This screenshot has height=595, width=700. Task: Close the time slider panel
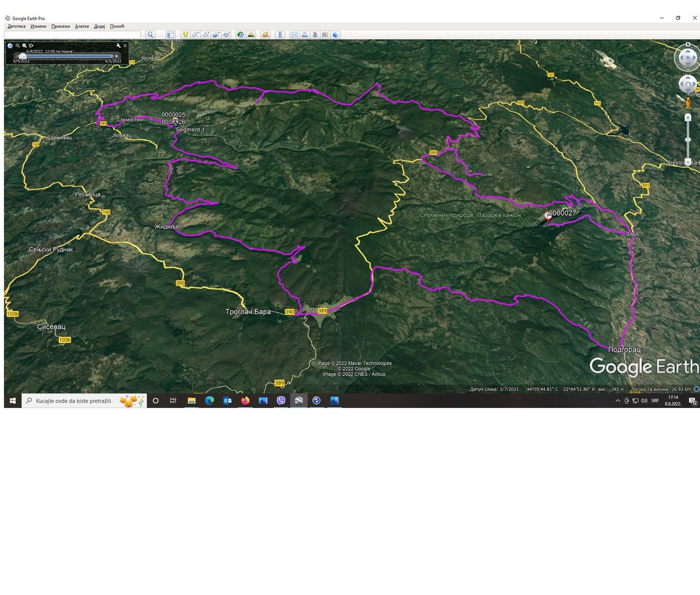[x=125, y=45]
